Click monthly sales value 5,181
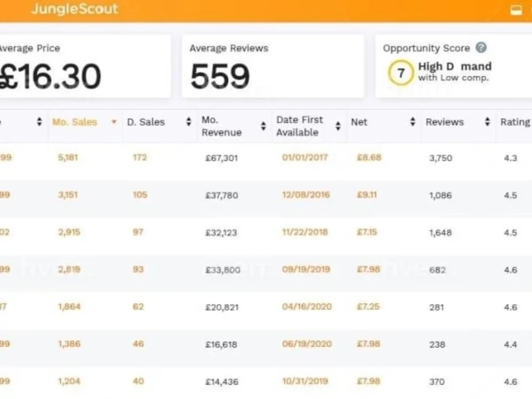 (68, 157)
